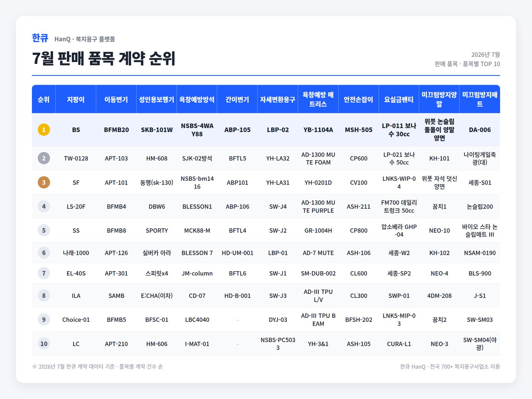The width and height of the screenshot is (532, 399).
Task: Click the SM-DUB-002 cell
Action: (318, 273)
